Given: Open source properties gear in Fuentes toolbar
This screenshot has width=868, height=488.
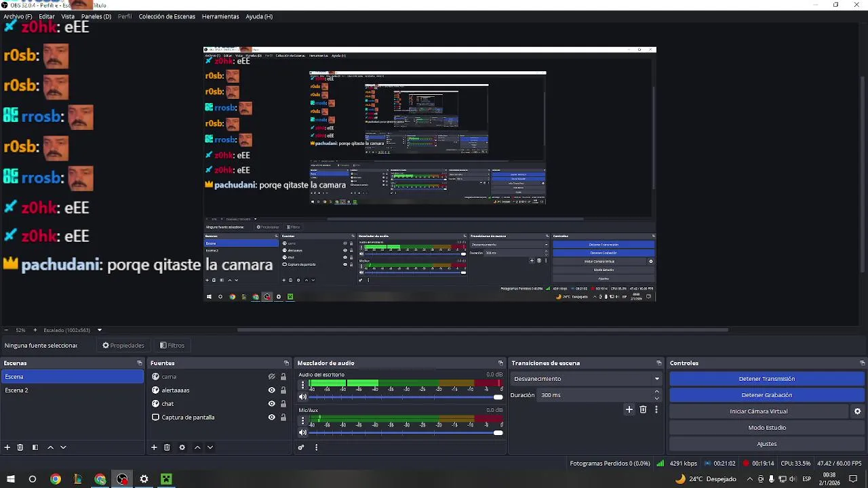Looking at the screenshot, I should (x=182, y=447).
